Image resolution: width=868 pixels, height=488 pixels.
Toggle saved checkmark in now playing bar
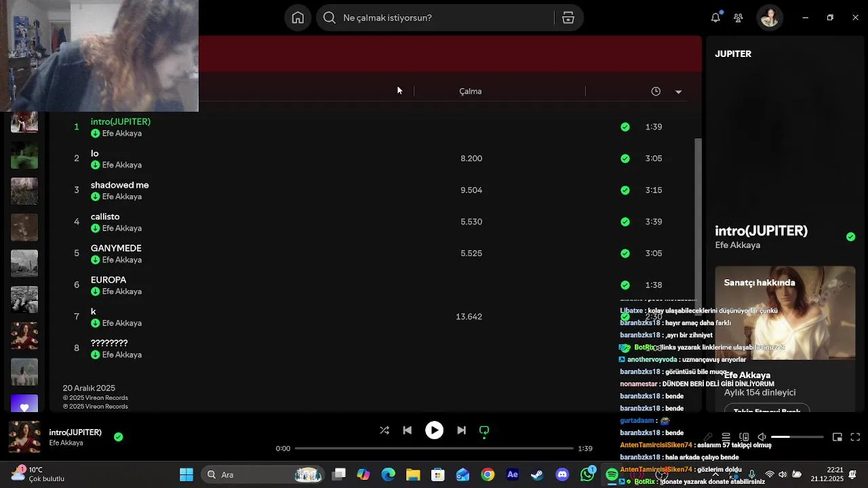[118, 437]
